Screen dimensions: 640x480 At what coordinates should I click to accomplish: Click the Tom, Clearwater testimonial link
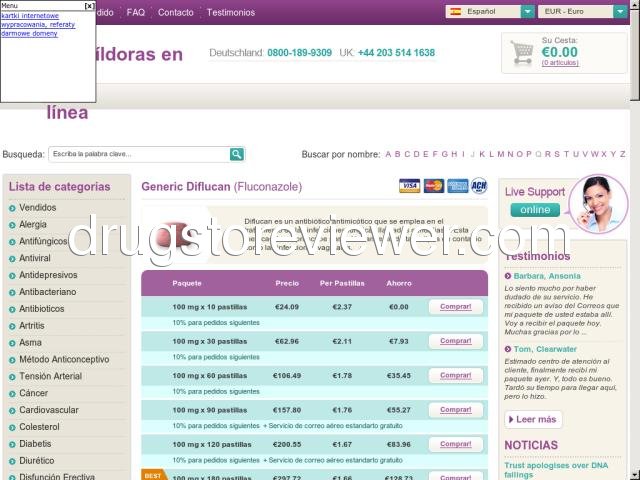coord(545,349)
